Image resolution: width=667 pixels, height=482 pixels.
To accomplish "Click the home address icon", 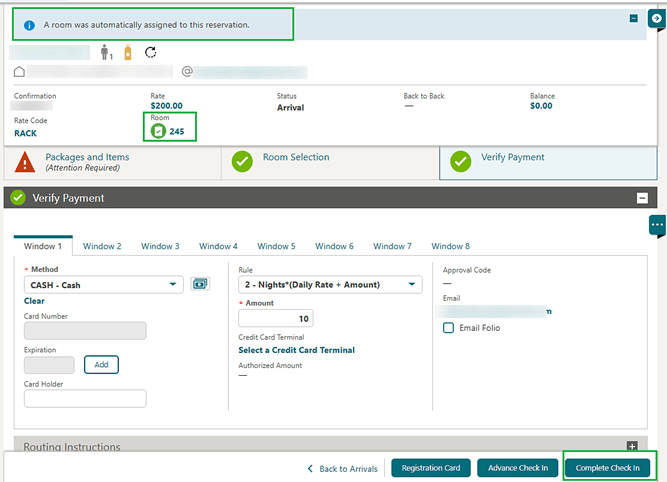I will coord(19,71).
